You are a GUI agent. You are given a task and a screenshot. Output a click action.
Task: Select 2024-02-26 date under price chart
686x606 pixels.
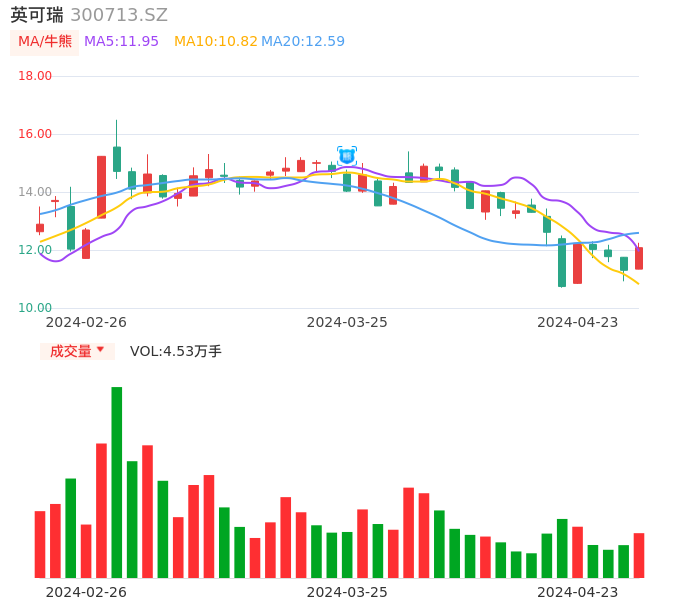click(86, 322)
